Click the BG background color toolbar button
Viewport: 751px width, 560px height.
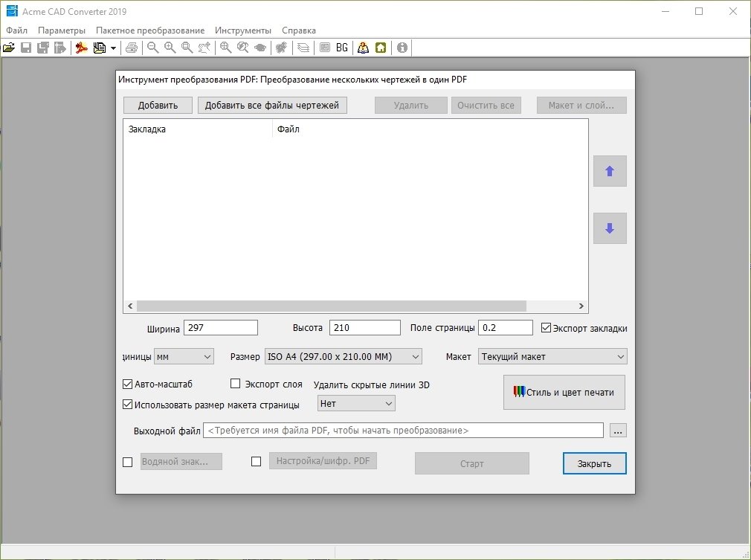[342, 48]
